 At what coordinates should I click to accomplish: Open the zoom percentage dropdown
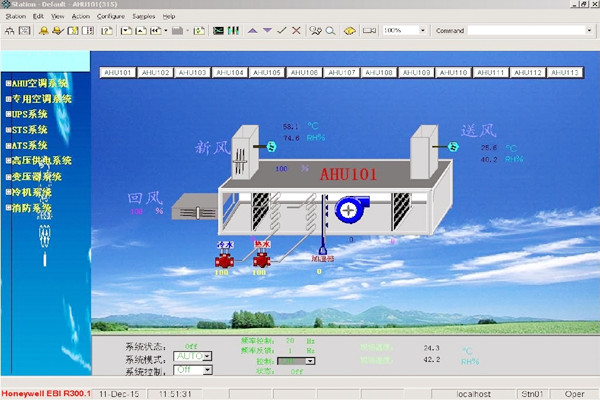[x=422, y=31]
